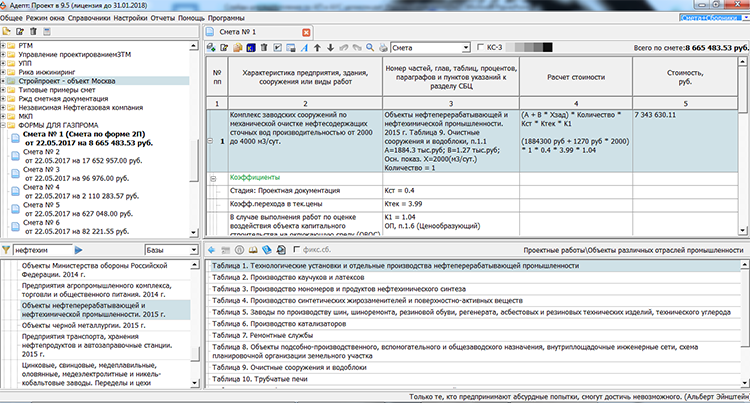Screen dimensions: 750x403
Task: Click the open book icon in bases toolbar
Action: coord(253,250)
